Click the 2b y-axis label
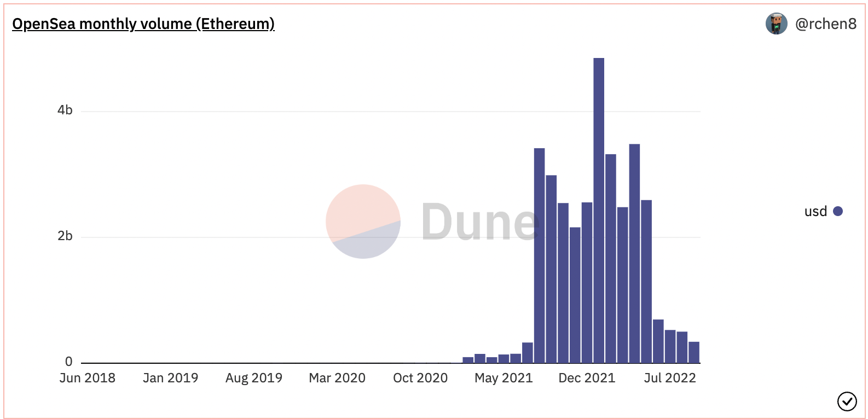868x419 pixels. coord(65,236)
